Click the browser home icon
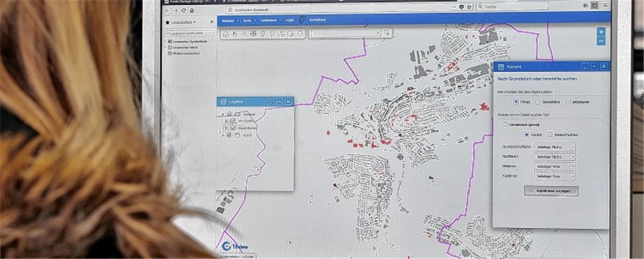644x259 pixels. tap(192, 11)
